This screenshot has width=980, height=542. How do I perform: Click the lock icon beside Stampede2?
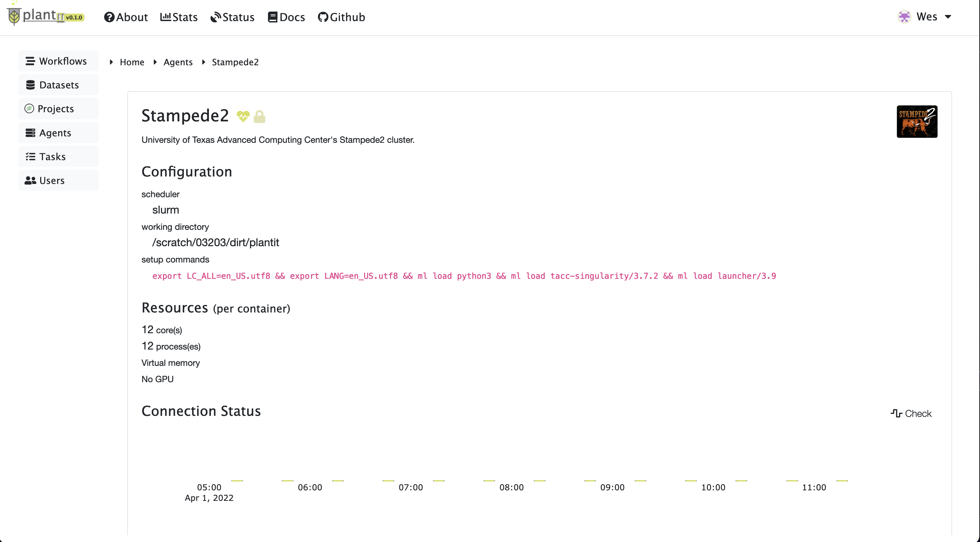point(259,116)
